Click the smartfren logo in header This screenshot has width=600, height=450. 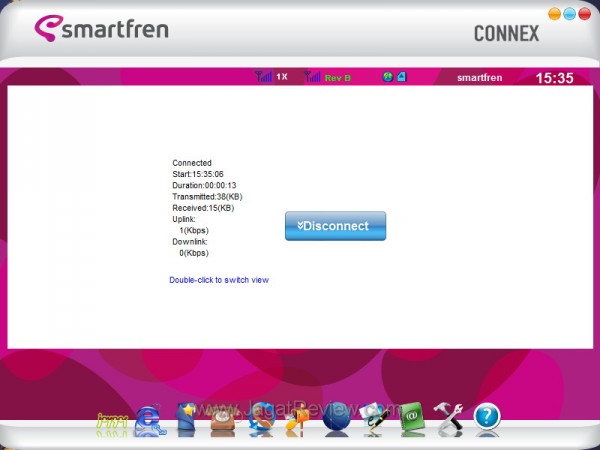pos(101,29)
